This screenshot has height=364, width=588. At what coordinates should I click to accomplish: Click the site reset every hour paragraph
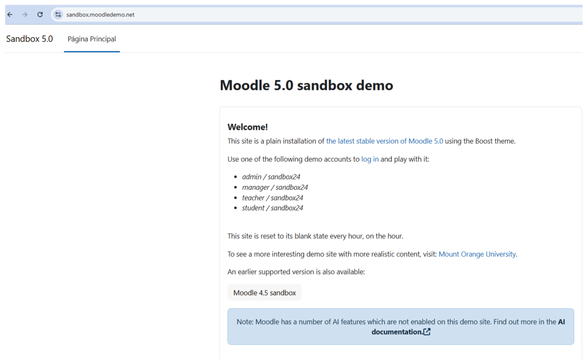(x=315, y=236)
